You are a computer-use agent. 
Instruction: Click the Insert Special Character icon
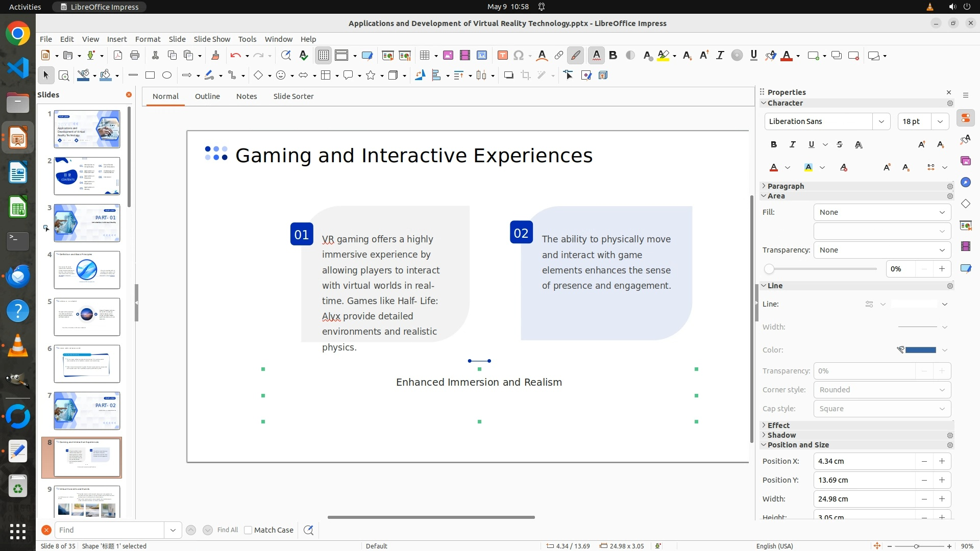tap(519, 56)
